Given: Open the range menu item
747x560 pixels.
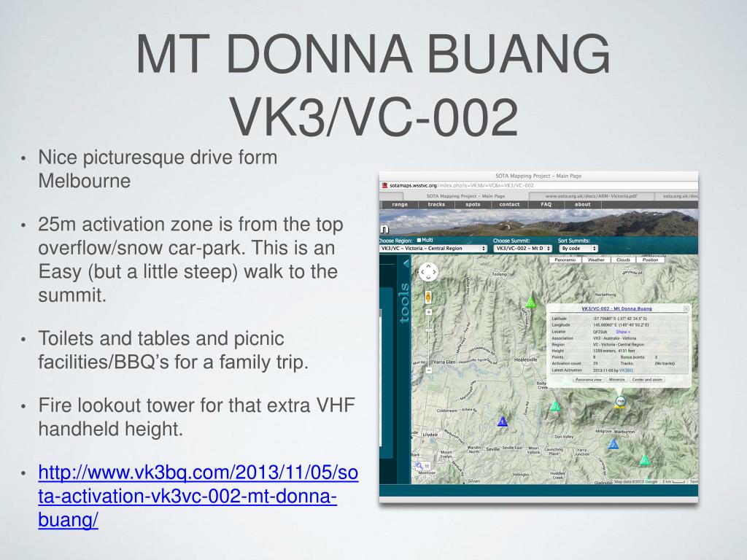Looking at the screenshot, I should click(400, 204).
